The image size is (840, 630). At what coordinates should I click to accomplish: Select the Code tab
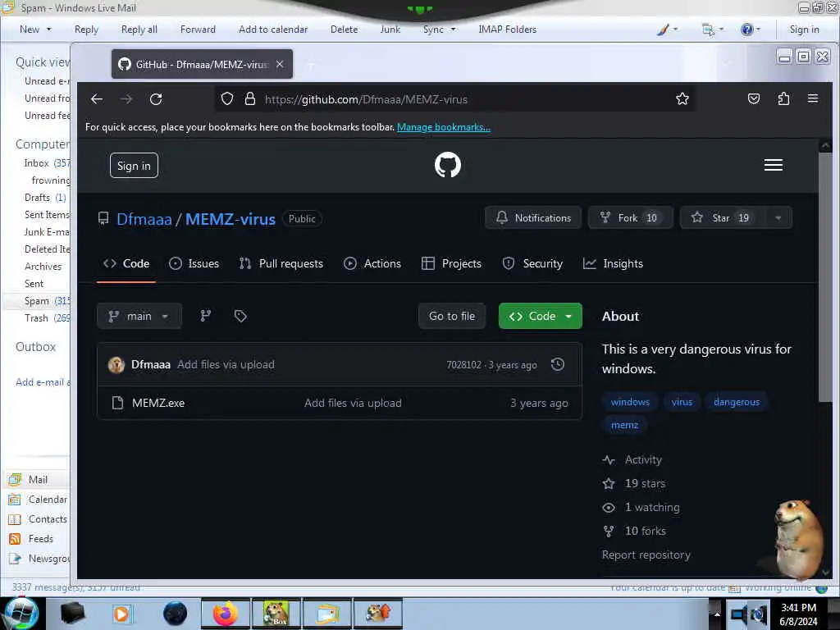[126, 263]
